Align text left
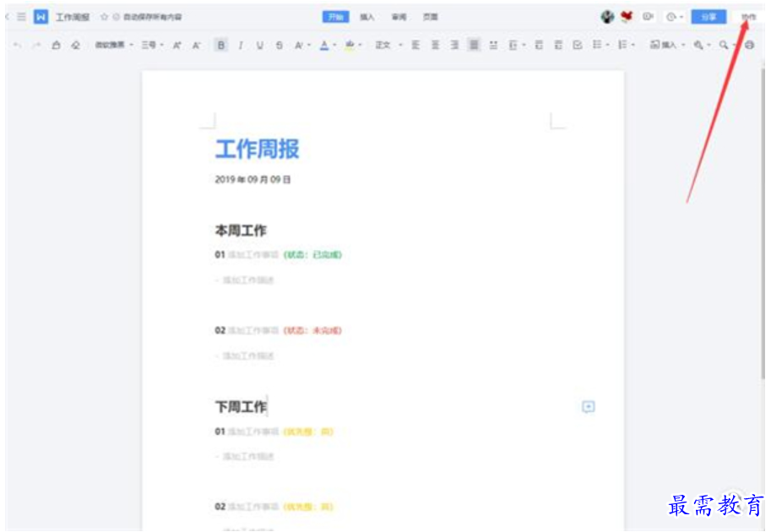The width and height of the screenshot is (771, 532). [415, 46]
